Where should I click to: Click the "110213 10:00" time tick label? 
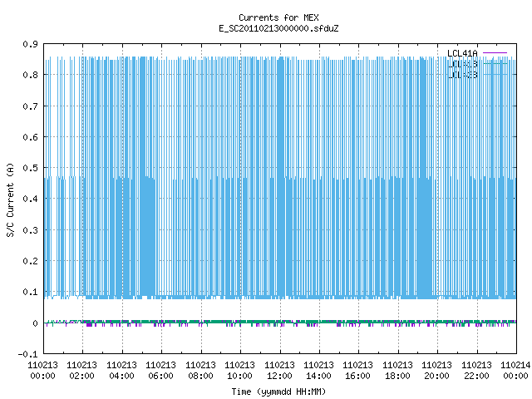click(239, 371)
